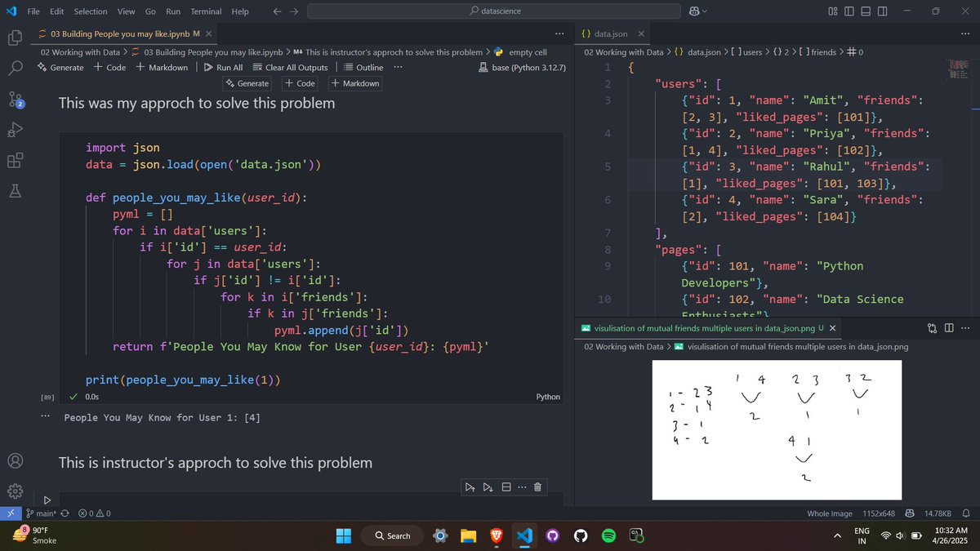Split the image preview editor right
Screen dimensions: 980x551
[x=949, y=328]
